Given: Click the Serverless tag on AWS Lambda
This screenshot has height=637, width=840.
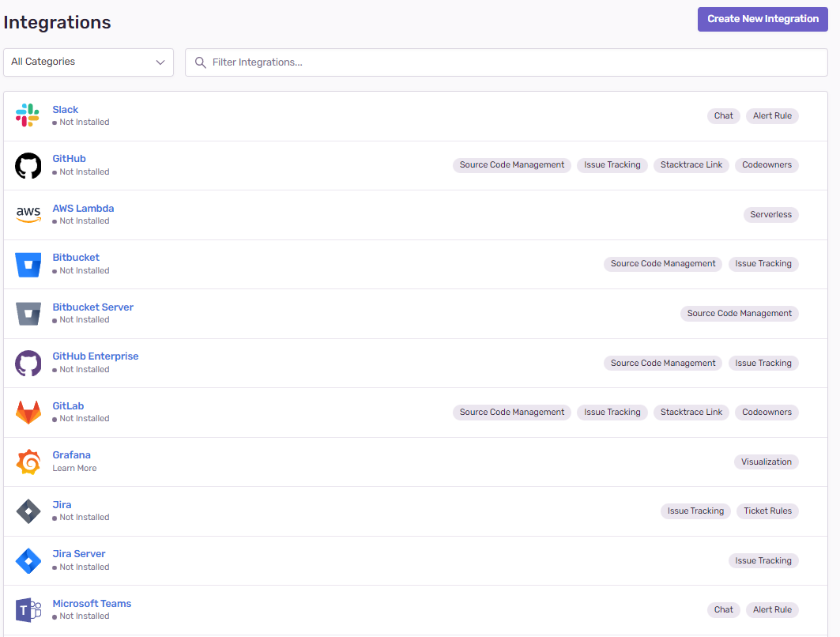Looking at the screenshot, I should coord(770,215).
